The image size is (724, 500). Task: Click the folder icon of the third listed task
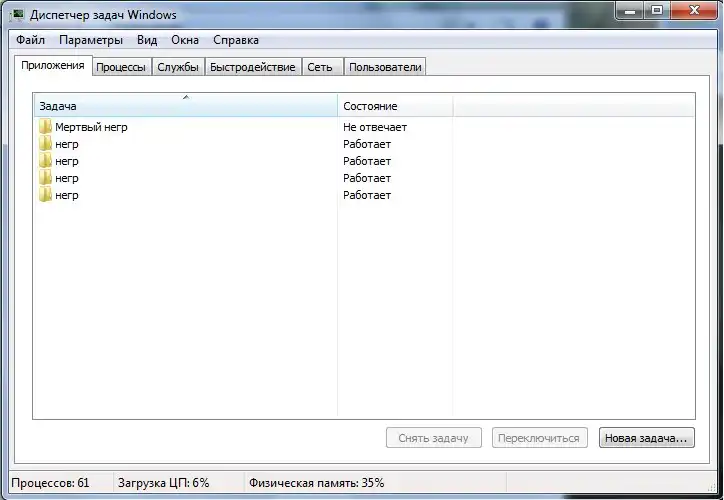(x=45, y=161)
